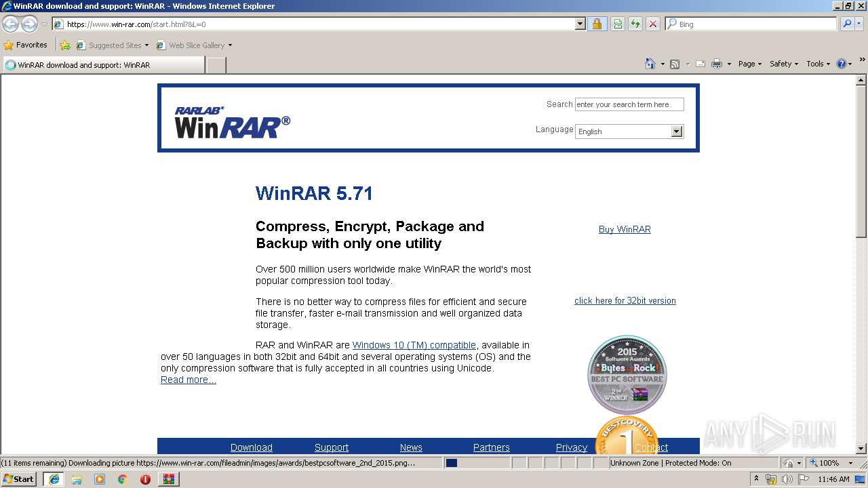Open the RSS feeds icon
868x488 pixels.
pyautogui.click(x=675, y=64)
